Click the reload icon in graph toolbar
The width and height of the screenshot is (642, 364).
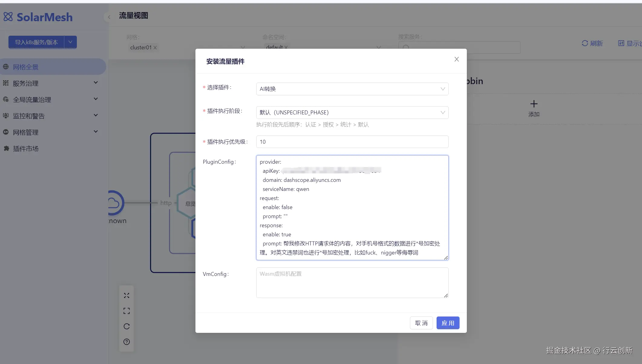pyautogui.click(x=126, y=326)
